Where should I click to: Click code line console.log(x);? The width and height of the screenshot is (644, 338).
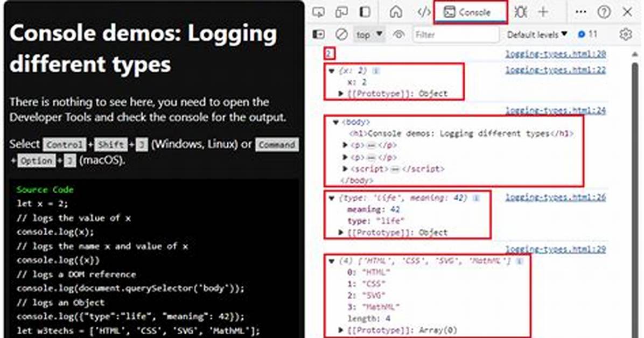[x=55, y=232]
